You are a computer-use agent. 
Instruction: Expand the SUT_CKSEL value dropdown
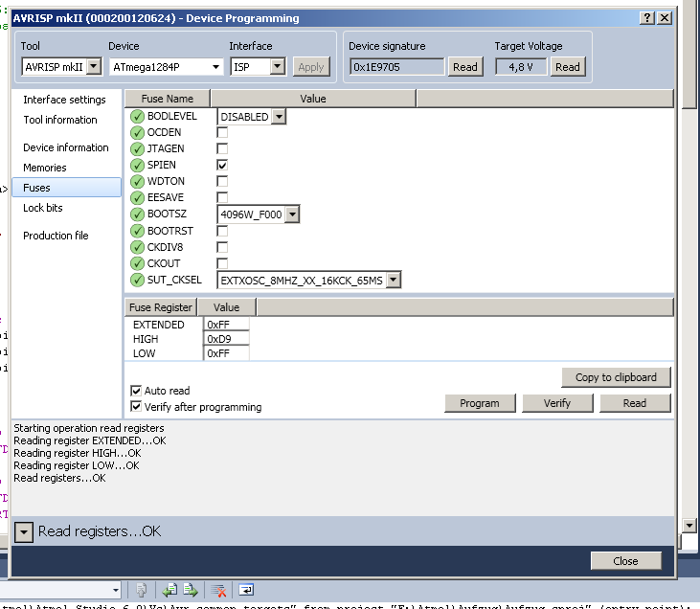coord(393,280)
